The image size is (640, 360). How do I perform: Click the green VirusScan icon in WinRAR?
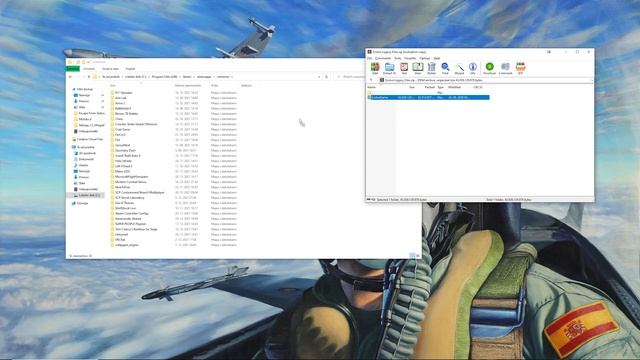[x=489, y=68]
